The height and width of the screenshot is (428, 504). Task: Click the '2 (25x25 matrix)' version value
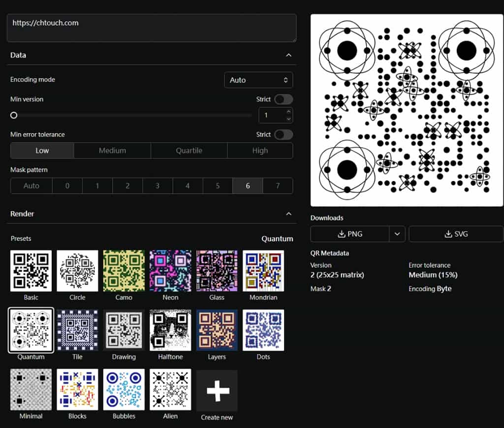coord(337,275)
